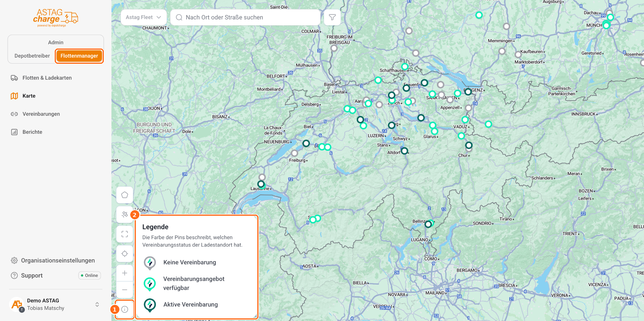Click the 'Aktive Vereinbarung' legend pin icon

click(150, 305)
